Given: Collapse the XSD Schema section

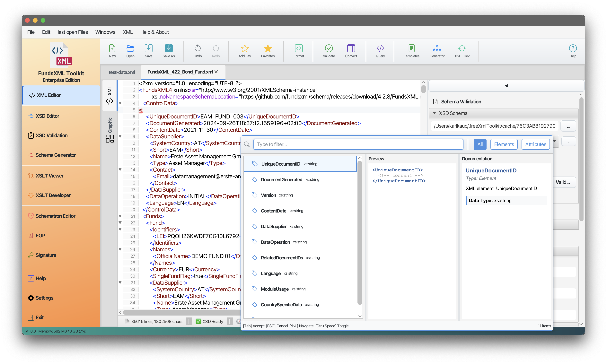Looking at the screenshot, I should [434, 113].
